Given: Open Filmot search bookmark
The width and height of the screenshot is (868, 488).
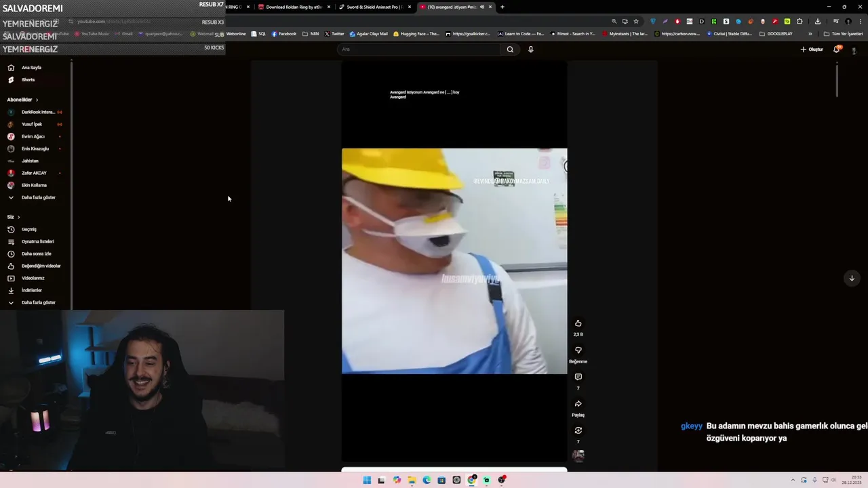Looking at the screenshot, I should pyautogui.click(x=573, y=34).
